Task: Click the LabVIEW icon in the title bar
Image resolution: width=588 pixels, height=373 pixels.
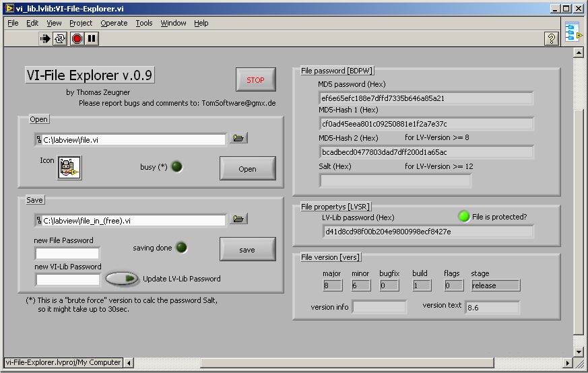Action: [x=9, y=8]
